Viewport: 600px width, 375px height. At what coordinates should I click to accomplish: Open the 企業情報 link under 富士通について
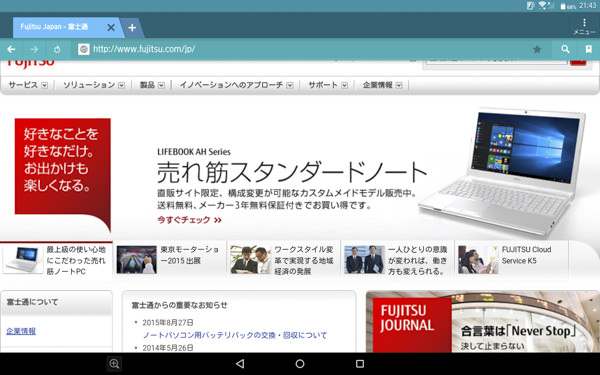pyautogui.click(x=21, y=331)
